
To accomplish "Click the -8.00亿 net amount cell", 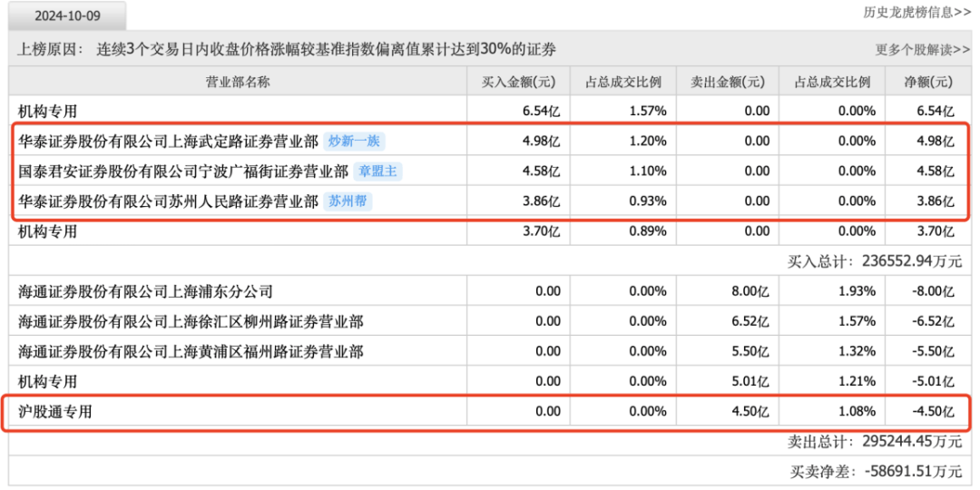I will 933,291.
